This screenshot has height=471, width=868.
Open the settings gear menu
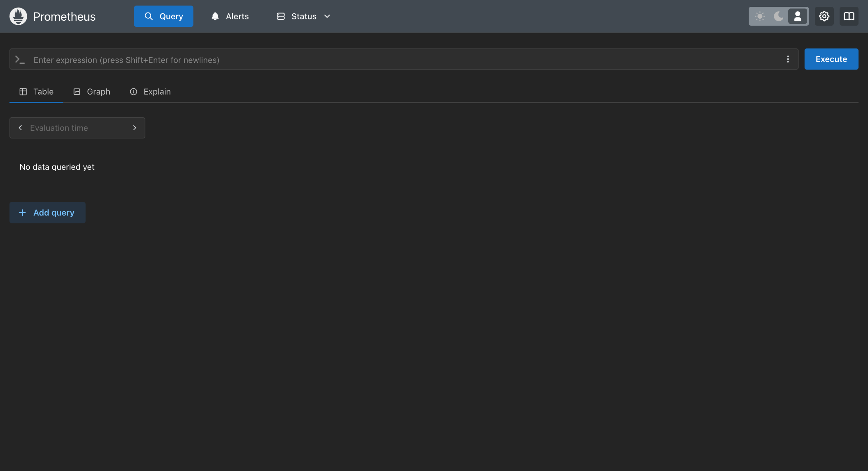click(x=824, y=16)
